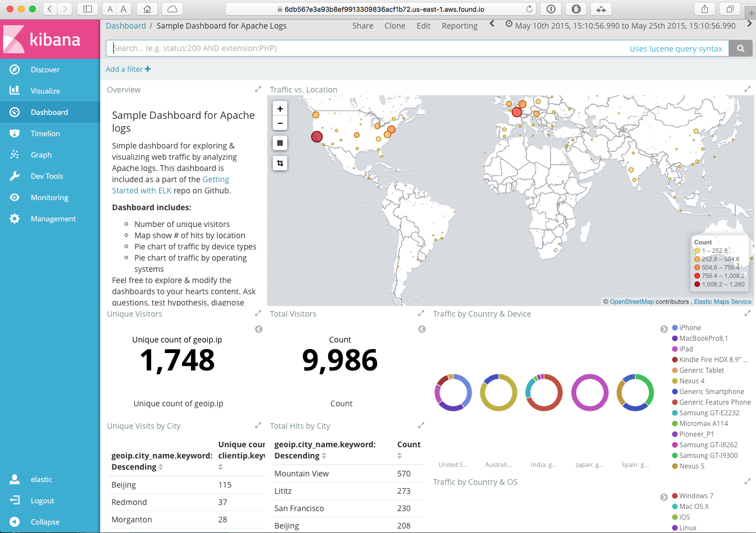Click the fit data bounds crop tool
Viewport: 756px width, 533px height.
tap(280, 163)
